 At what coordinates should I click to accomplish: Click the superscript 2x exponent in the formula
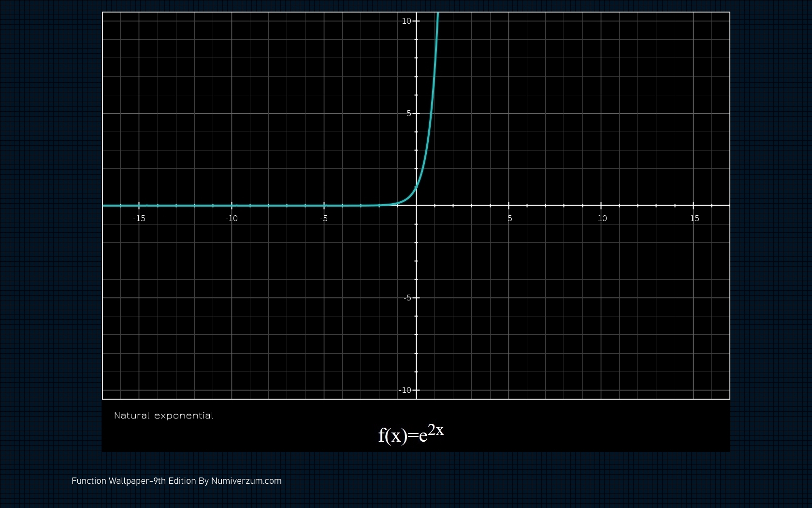point(435,430)
